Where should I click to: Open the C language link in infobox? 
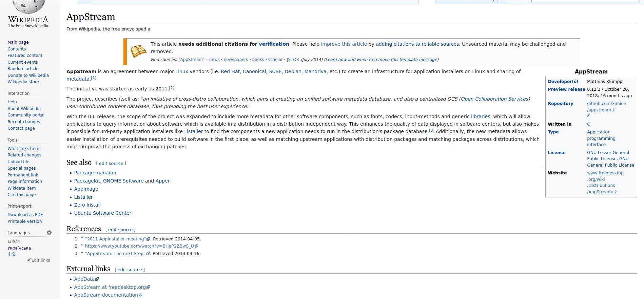pos(589,124)
